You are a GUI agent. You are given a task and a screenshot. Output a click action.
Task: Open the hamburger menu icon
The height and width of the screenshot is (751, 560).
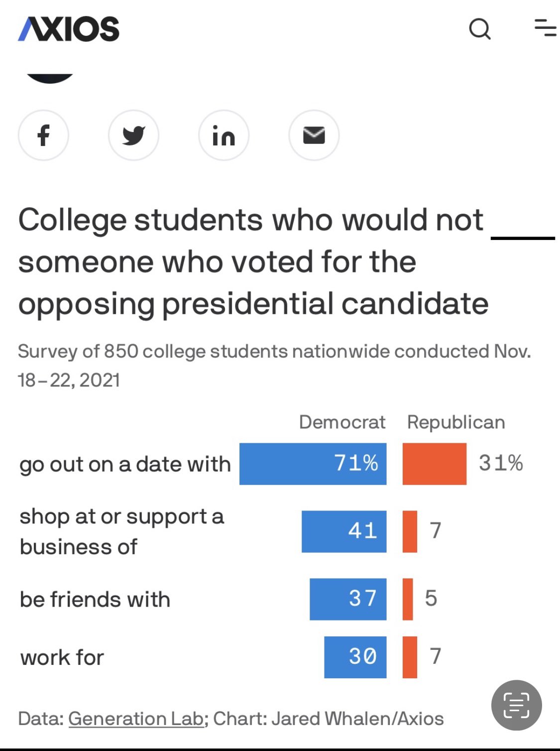pyautogui.click(x=546, y=28)
